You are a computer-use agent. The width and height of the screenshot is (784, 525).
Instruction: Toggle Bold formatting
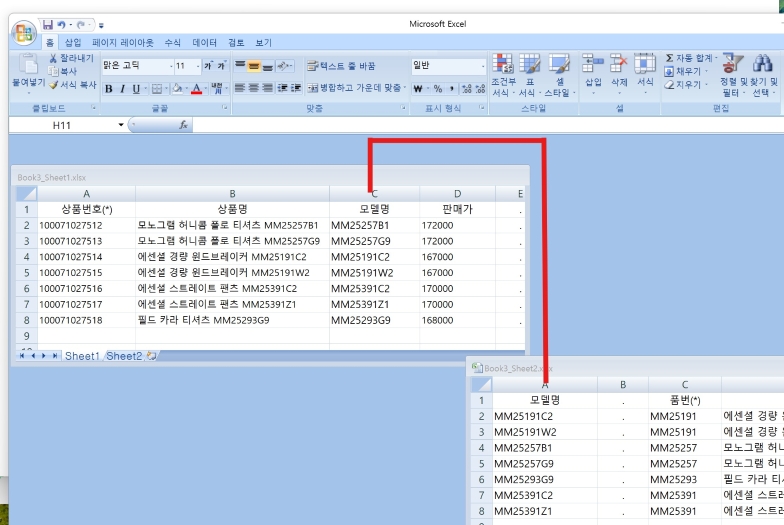tap(109, 89)
